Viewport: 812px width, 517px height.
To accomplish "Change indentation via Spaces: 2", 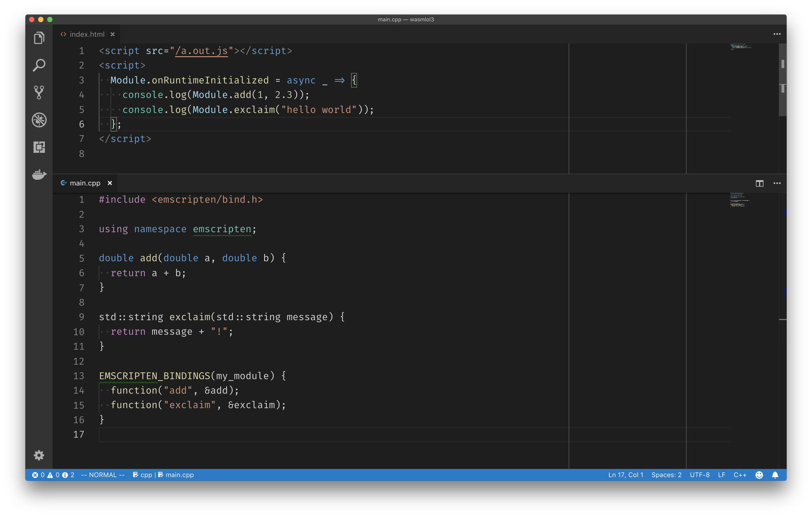I will coord(666,475).
